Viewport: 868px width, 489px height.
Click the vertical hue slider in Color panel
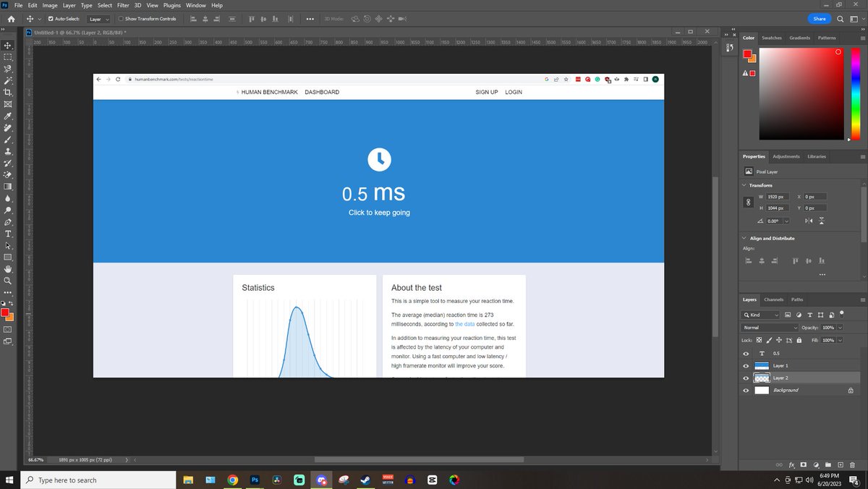point(854,93)
